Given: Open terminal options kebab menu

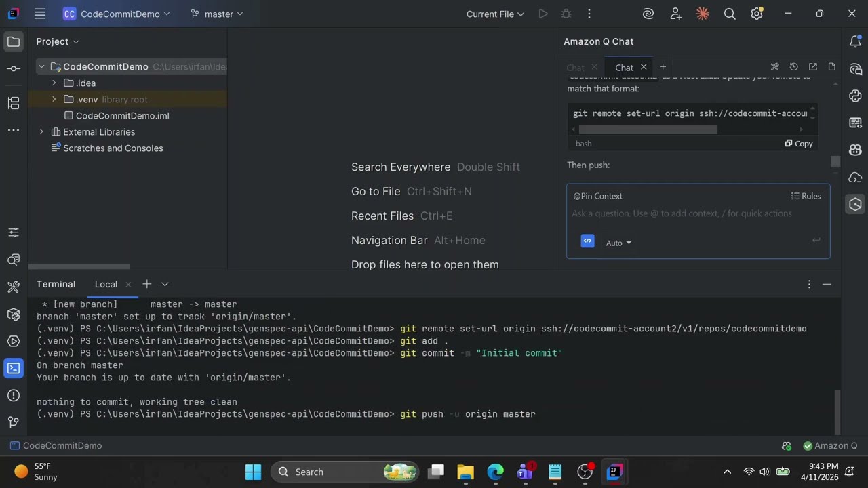Looking at the screenshot, I should click(809, 284).
